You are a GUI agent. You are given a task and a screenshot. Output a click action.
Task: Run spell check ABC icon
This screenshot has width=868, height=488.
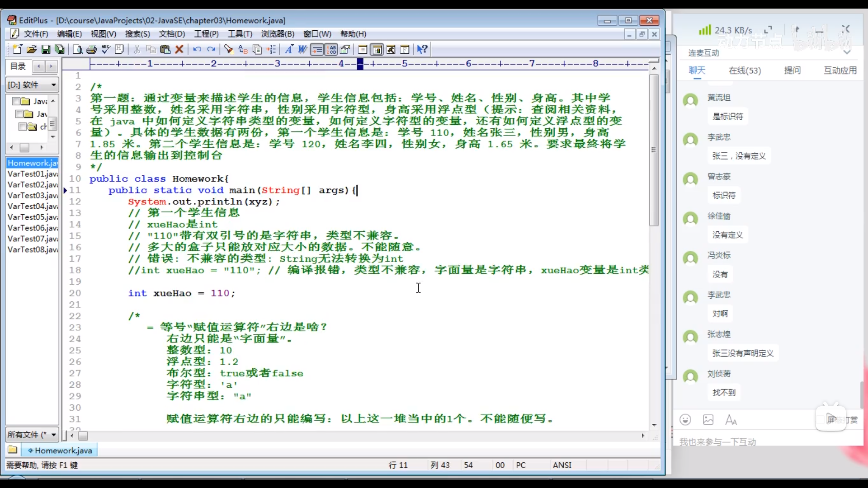click(x=106, y=49)
